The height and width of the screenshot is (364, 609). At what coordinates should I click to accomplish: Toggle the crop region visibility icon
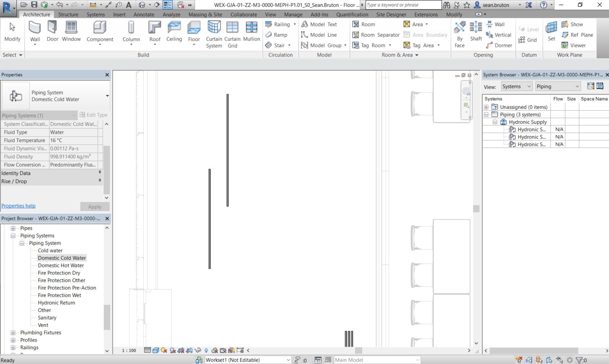click(x=189, y=350)
